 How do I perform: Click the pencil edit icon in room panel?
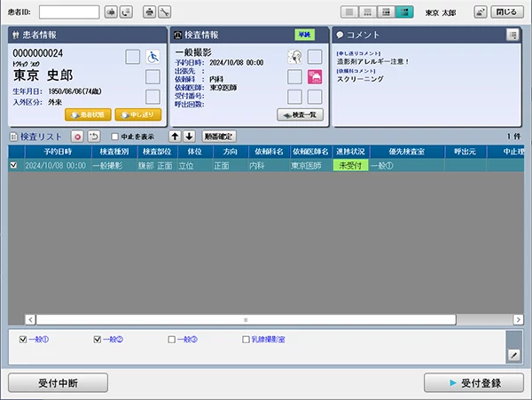pyautogui.click(x=514, y=356)
